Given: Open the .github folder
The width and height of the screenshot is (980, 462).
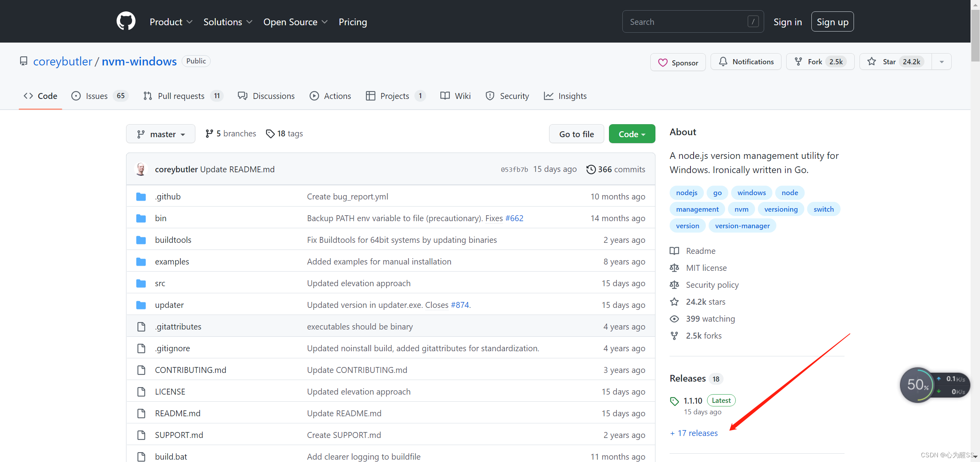Looking at the screenshot, I should [x=168, y=196].
